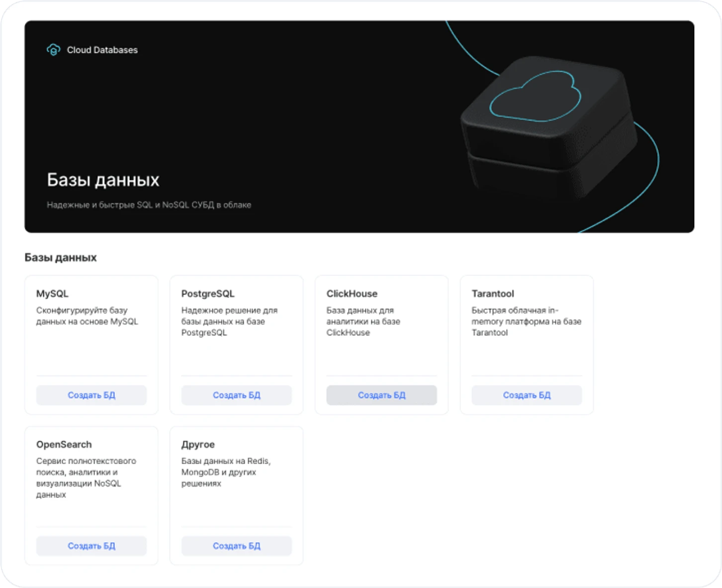
Task: Click Создать БД on the Другое card
Action: 236,546
